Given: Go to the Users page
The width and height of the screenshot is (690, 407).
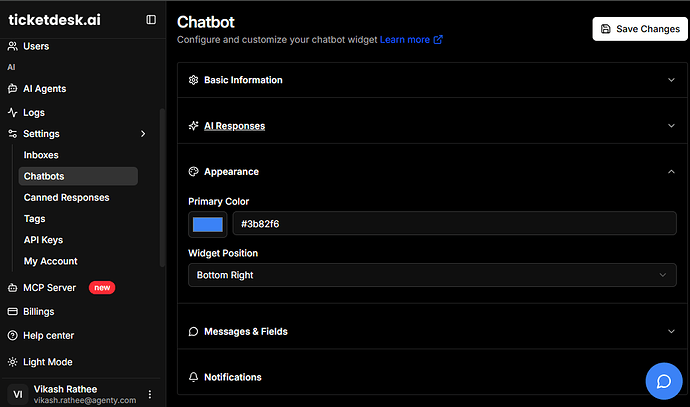Looking at the screenshot, I should (36, 46).
